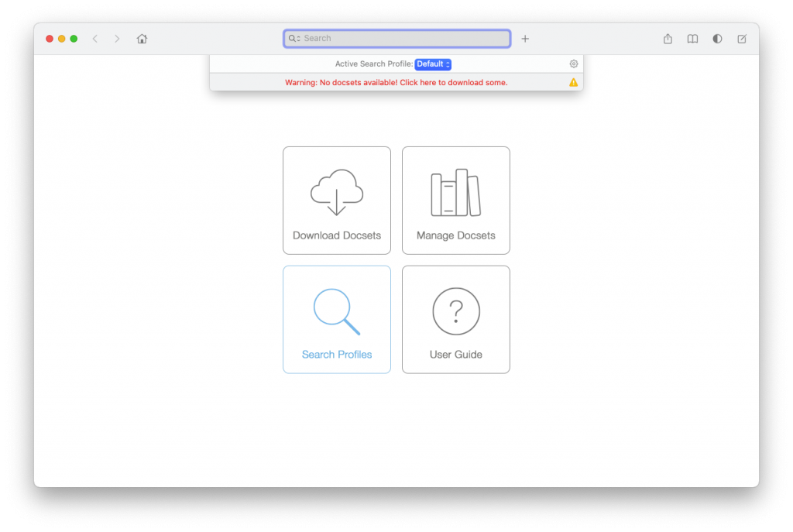
Task: Go forward with the right chevron
Action: pos(117,39)
